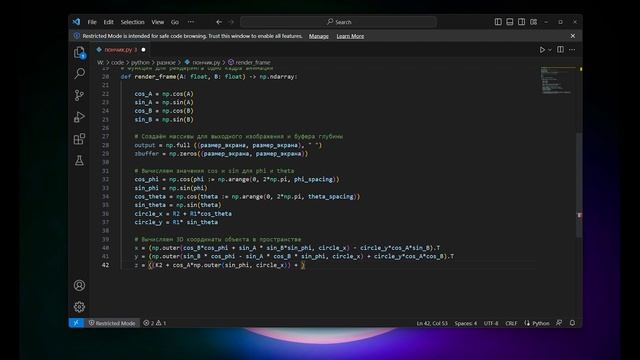The width and height of the screenshot is (640, 360).
Task: Open the Manage gear settings icon
Action: [79, 307]
